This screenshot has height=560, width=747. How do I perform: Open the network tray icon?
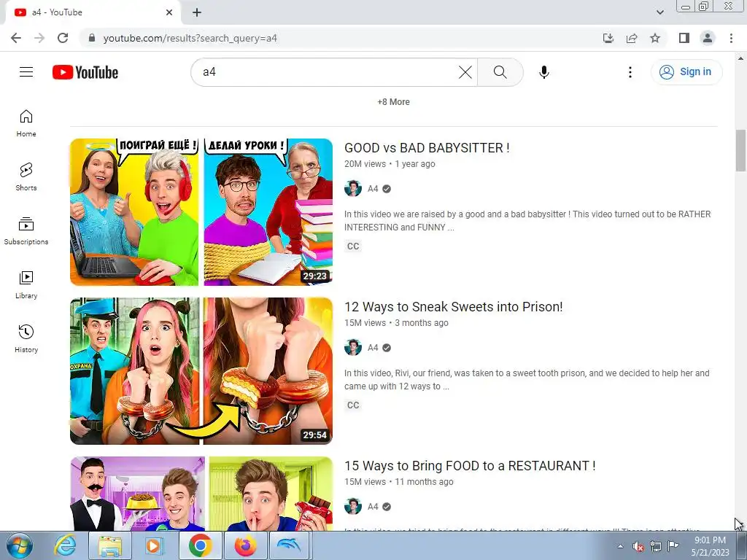(x=656, y=546)
